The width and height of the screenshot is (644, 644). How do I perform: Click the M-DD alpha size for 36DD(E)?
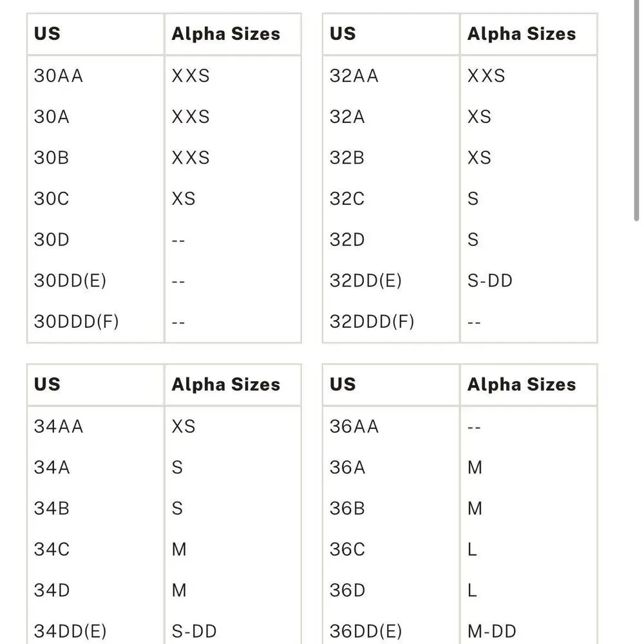[x=491, y=631]
